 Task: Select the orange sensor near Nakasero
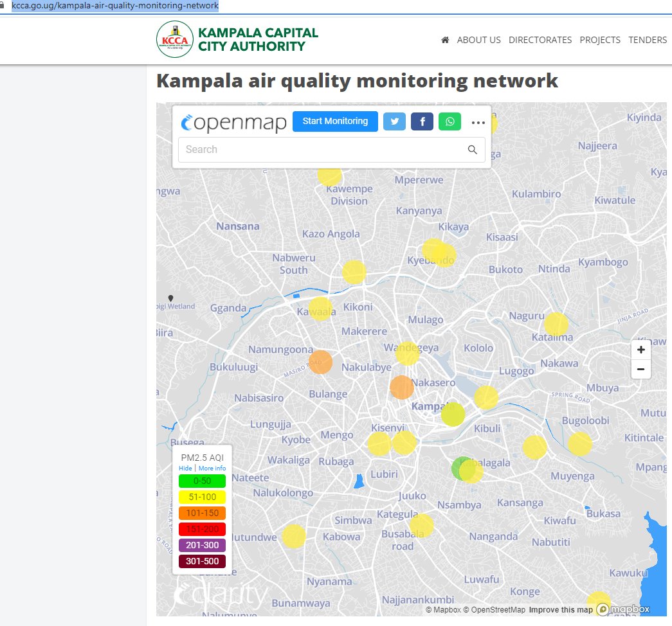click(402, 388)
